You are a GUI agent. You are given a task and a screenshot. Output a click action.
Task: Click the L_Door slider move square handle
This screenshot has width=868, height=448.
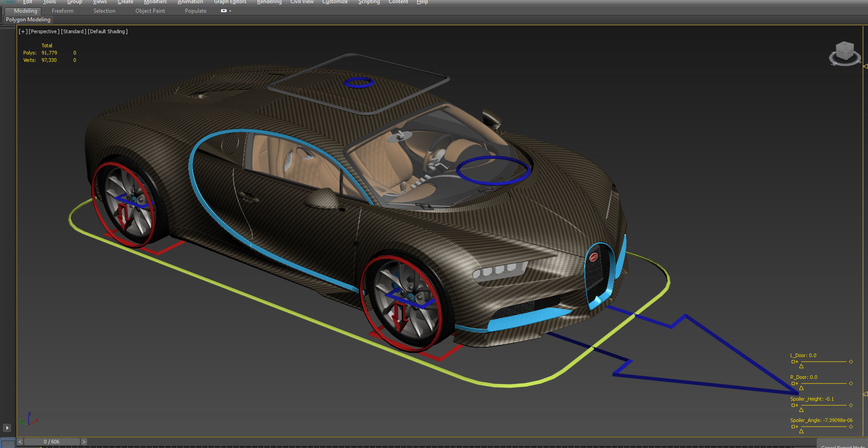793,362
